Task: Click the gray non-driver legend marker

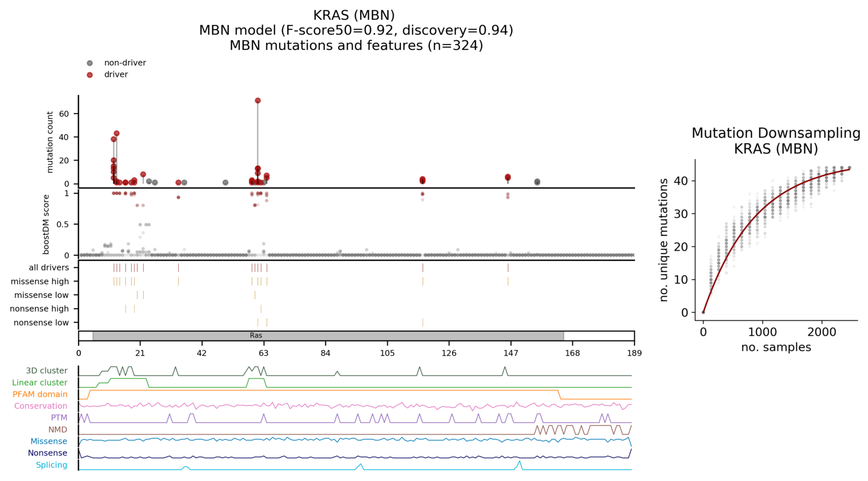Action: pyautogui.click(x=90, y=63)
